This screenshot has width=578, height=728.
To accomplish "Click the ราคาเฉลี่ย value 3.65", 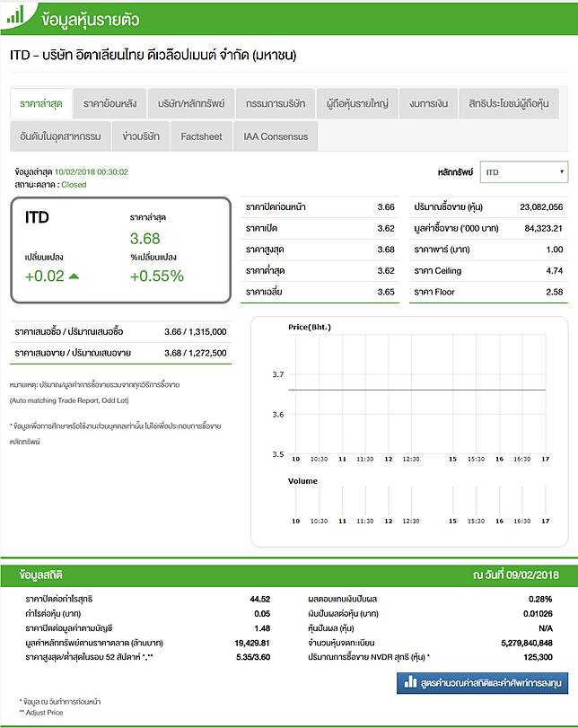I will coord(386,292).
